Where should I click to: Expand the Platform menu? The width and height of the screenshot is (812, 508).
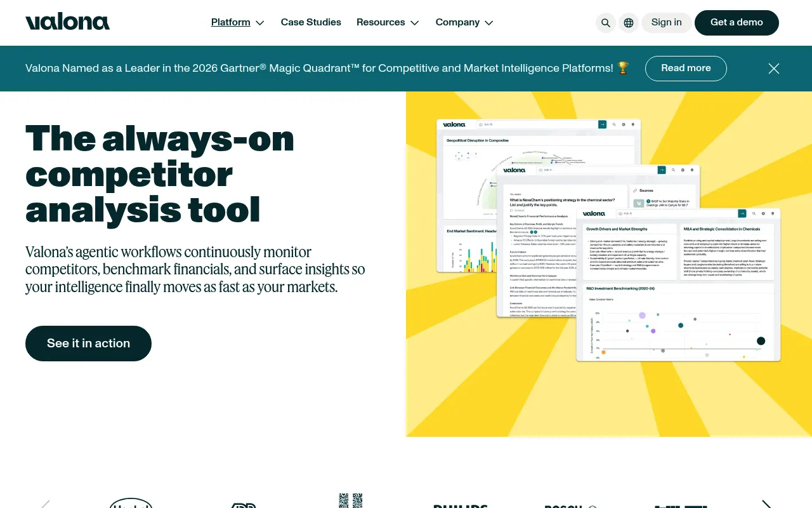[x=238, y=22]
